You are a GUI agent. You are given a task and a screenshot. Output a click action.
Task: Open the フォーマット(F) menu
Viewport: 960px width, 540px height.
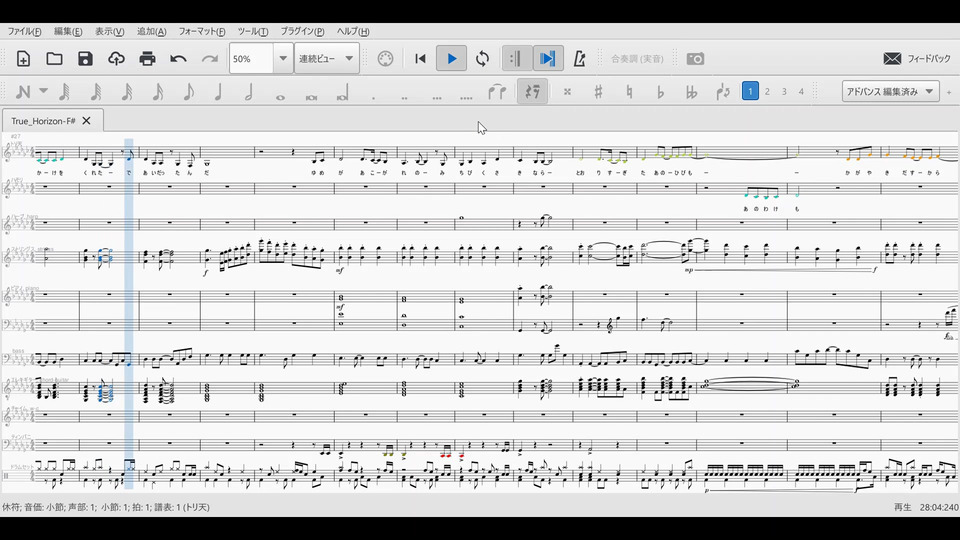point(202,31)
